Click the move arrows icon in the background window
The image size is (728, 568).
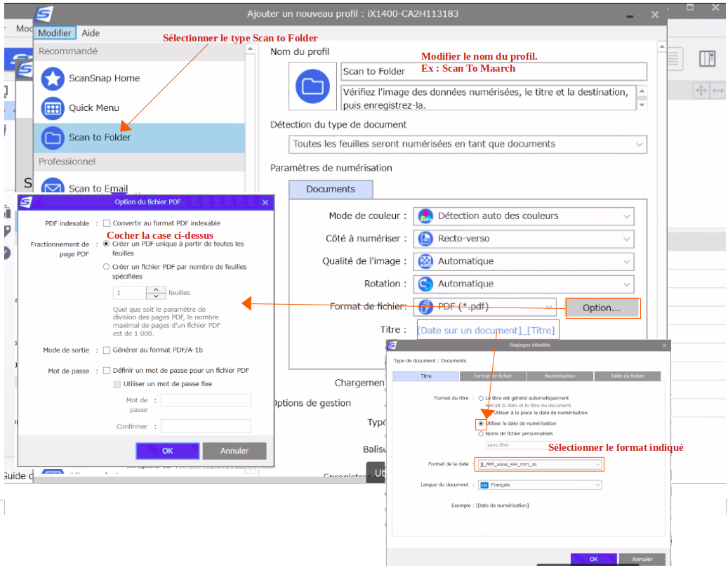click(x=701, y=91)
